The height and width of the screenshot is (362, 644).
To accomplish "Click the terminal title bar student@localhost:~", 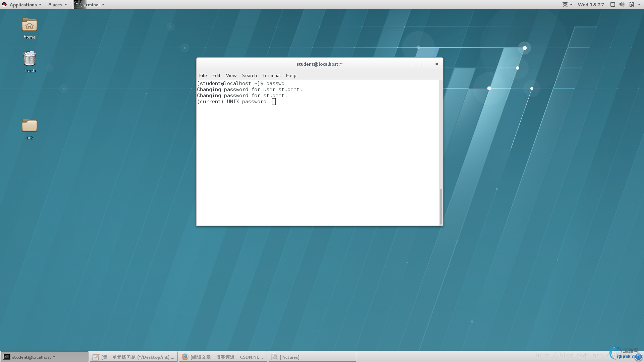I will coord(319,64).
